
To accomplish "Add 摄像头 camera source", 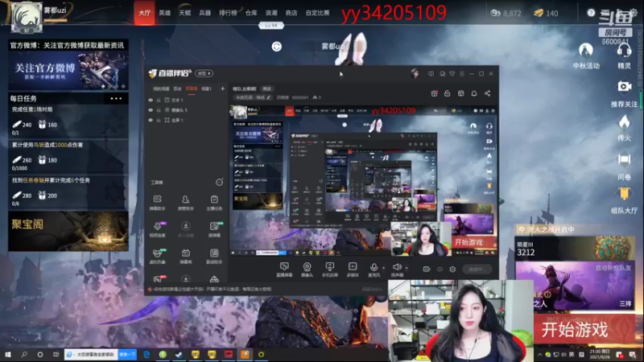I will click(307, 269).
